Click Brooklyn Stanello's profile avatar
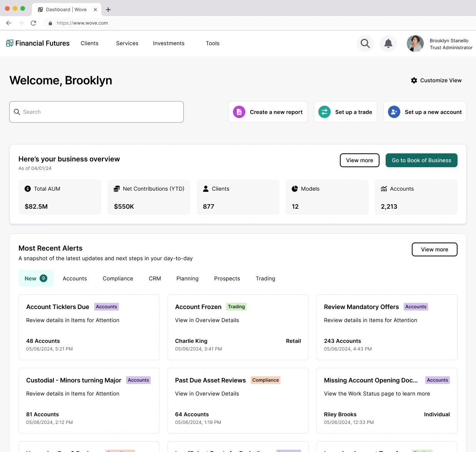The image size is (476, 452). point(415,43)
